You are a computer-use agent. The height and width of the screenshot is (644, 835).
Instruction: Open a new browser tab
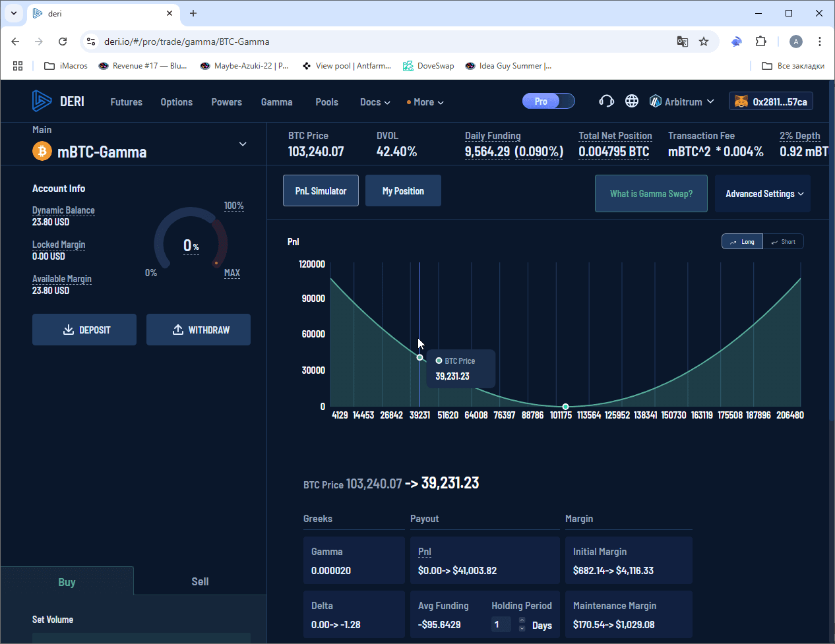click(193, 13)
